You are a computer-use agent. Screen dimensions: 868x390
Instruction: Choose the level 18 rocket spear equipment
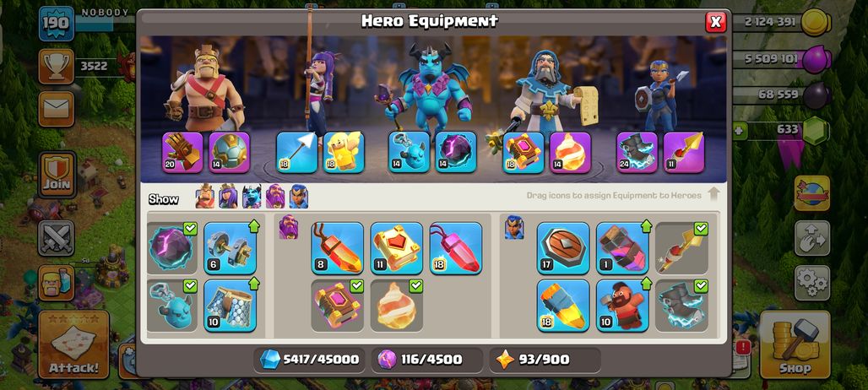coord(563,306)
